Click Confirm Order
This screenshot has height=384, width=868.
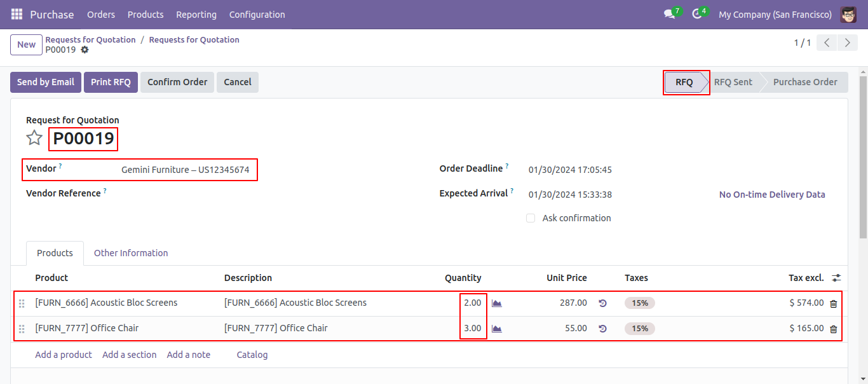(x=177, y=82)
